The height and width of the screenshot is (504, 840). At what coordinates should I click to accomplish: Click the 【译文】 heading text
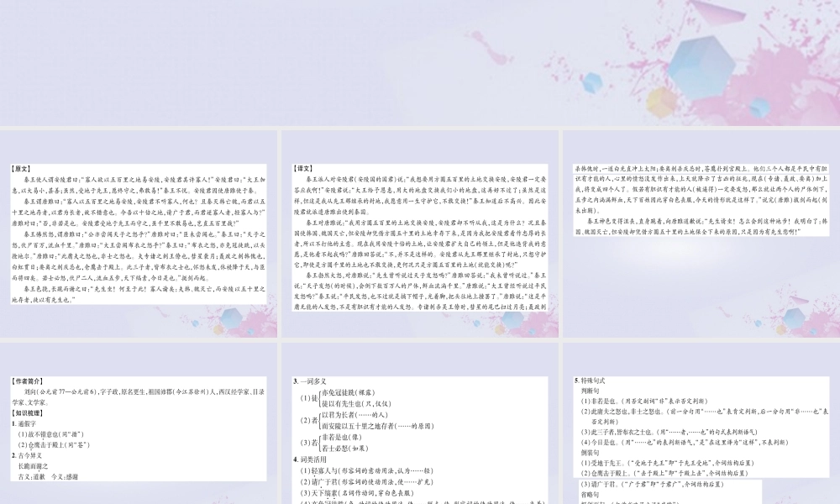point(302,169)
